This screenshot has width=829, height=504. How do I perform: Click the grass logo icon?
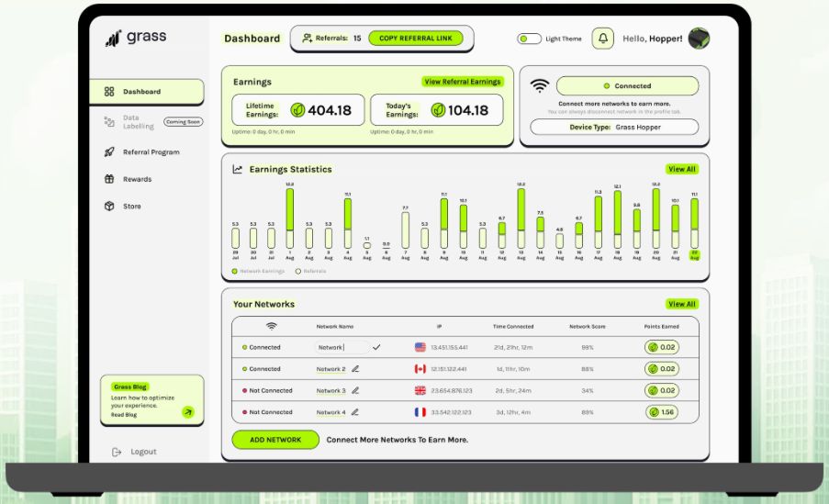[x=113, y=38]
